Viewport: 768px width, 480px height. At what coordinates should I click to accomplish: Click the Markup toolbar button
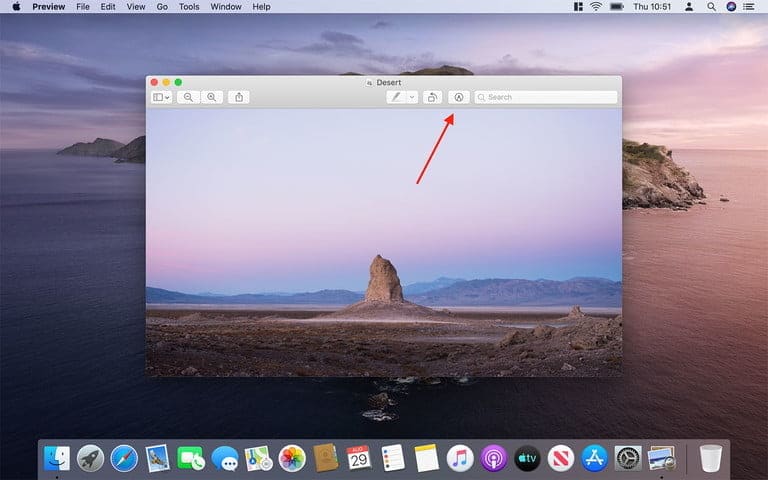458,97
